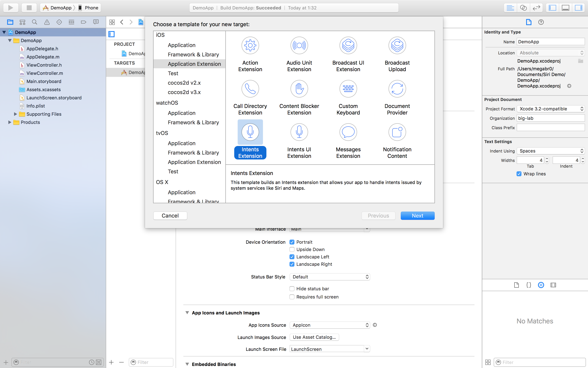588x368 pixels.
Task: Select the Custom Keyboard template
Action: coord(348,98)
